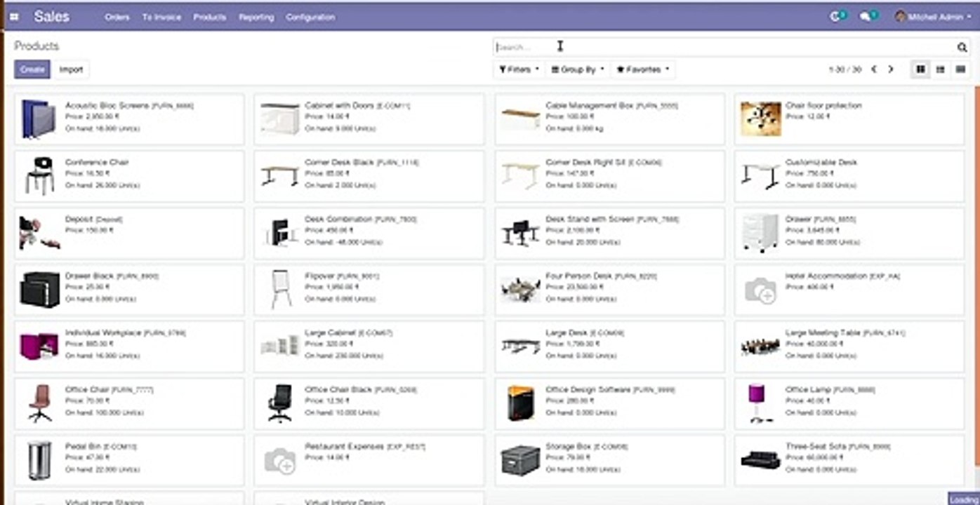Viewport: 980px width, 505px height.
Task: Open the activities clock icon
Action: click(837, 16)
